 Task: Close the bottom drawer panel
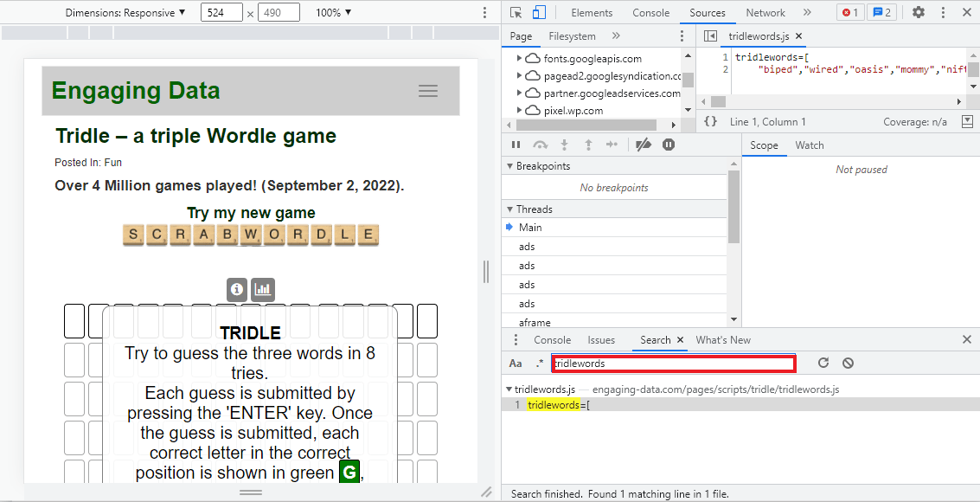967,340
